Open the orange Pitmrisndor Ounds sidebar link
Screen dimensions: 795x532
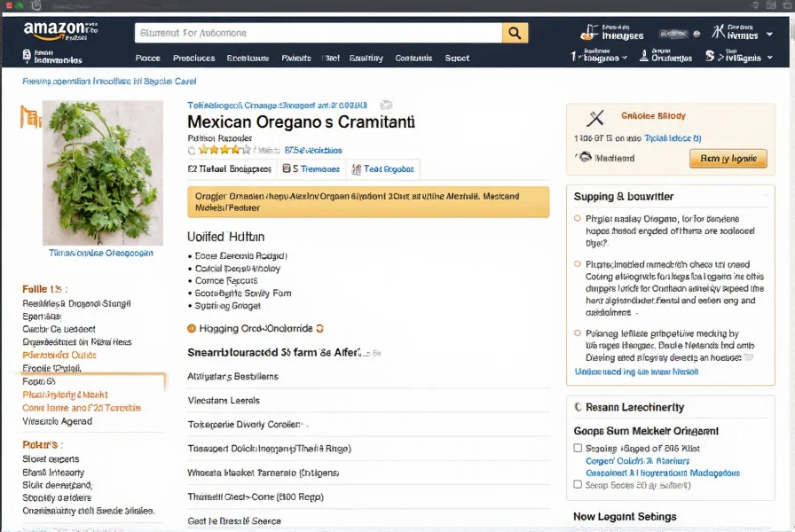coord(59,356)
